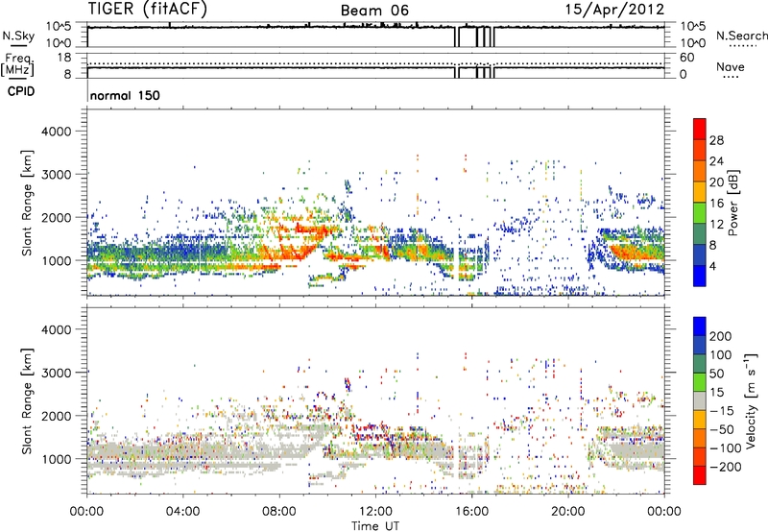The width and height of the screenshot is (768, 532).
Task: Click the 'normal 150' CPID text
Action: (x=125, y=95)
